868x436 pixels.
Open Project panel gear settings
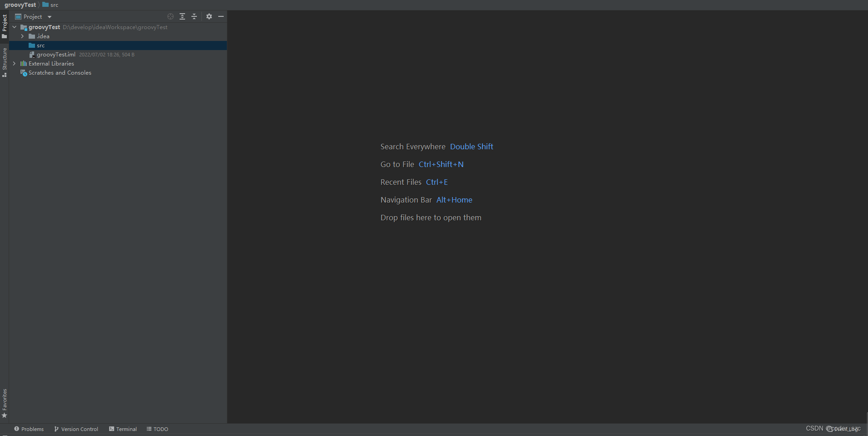[x=209, y=16]
